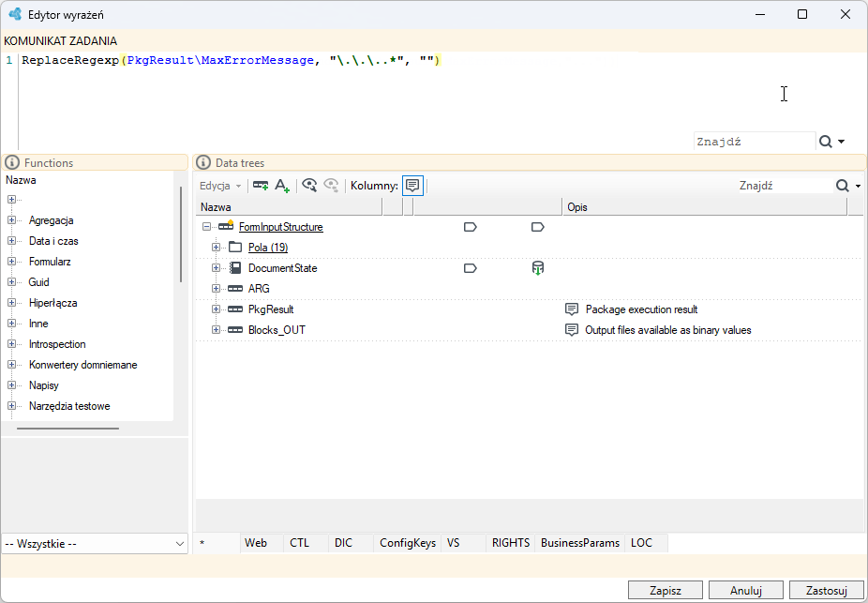
Task: Expand the Napisy function group
Action: click(x=11, y=385)
